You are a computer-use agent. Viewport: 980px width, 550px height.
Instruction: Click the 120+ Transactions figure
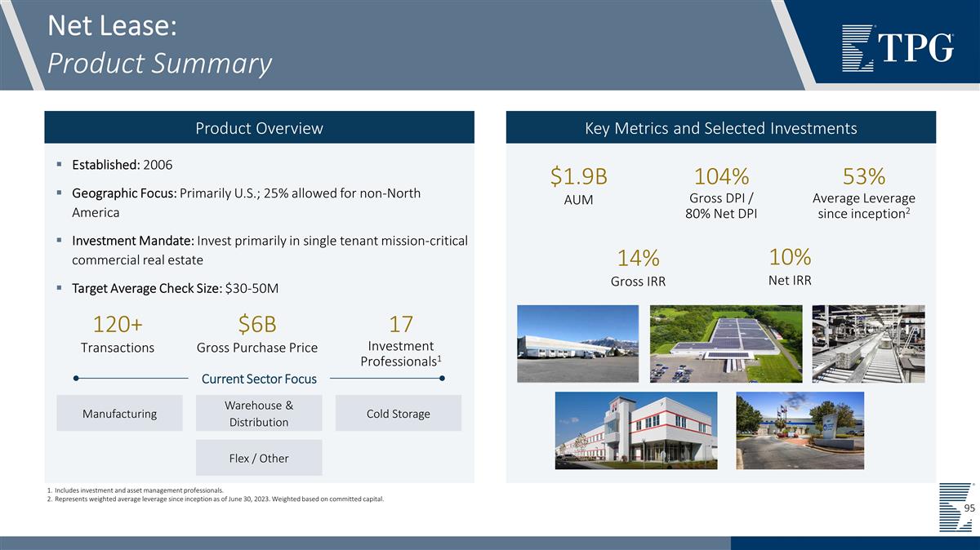(118, 324)
